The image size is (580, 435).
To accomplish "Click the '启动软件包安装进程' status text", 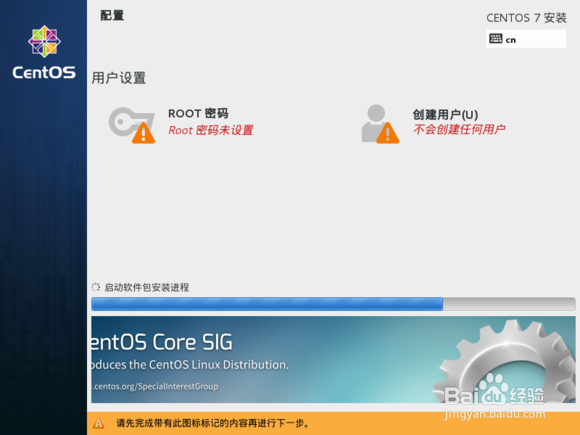I will point(146,287).
